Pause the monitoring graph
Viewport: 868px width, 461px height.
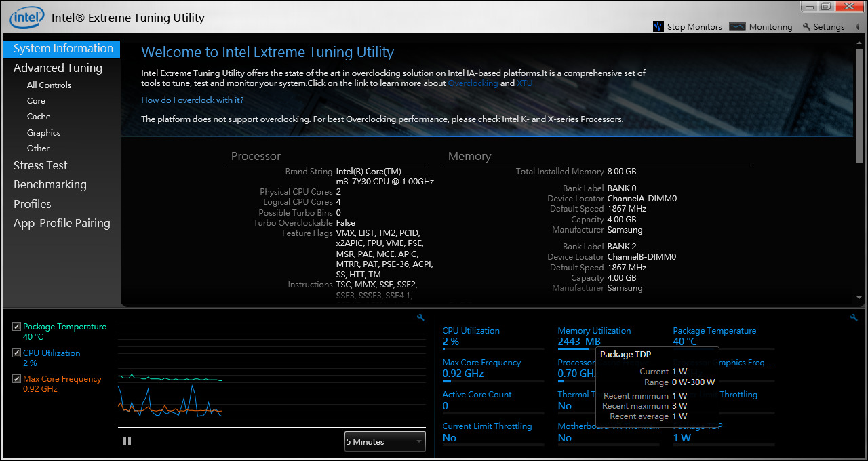pos(127,441)
